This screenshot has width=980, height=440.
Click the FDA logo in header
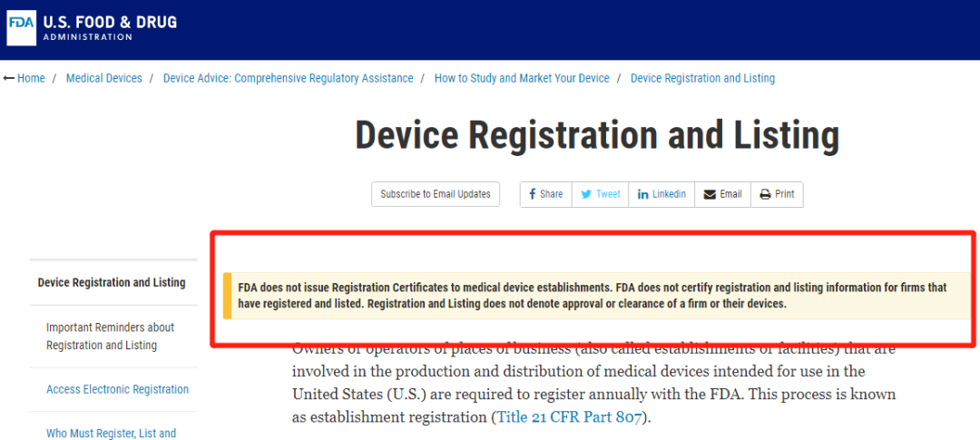point(21,28)
